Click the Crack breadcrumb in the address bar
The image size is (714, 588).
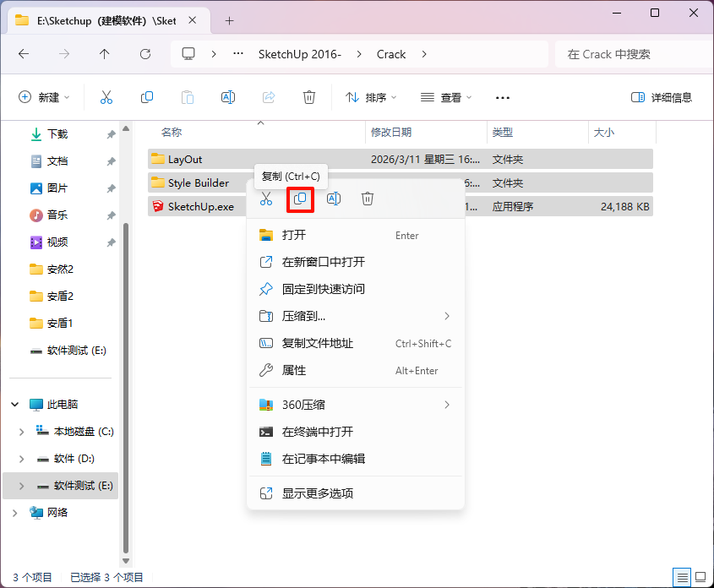click(391, 54)
